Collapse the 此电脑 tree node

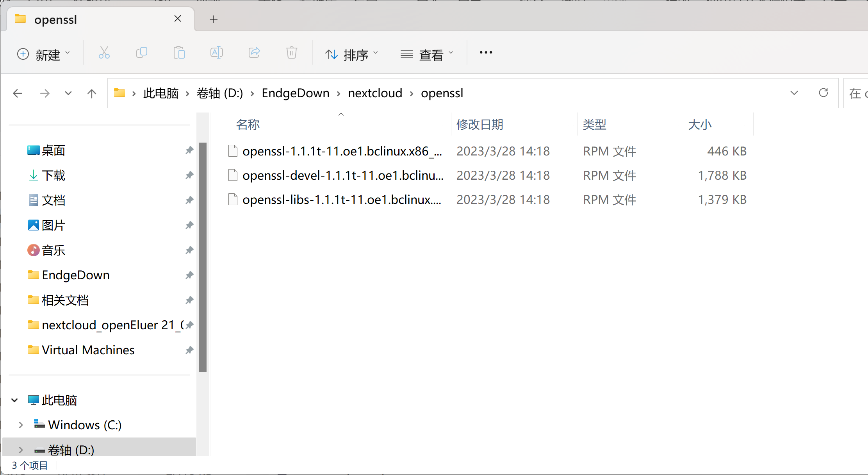[x=14, y=400]
